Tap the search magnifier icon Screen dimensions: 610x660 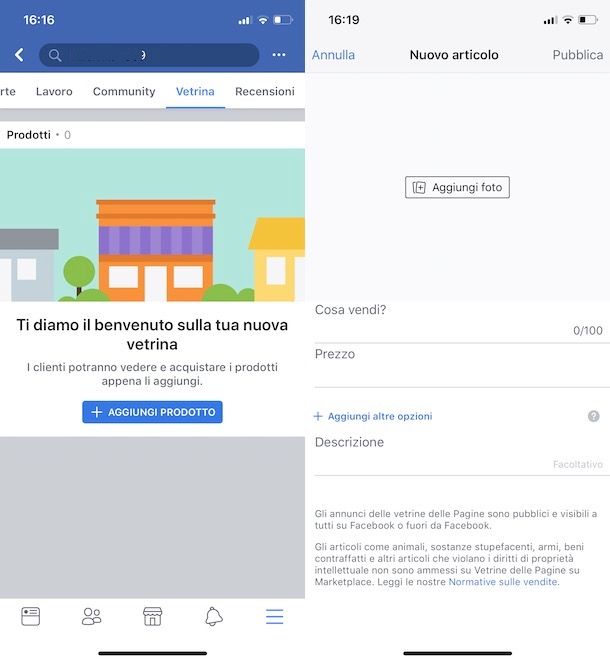click(x=55, y=55)
